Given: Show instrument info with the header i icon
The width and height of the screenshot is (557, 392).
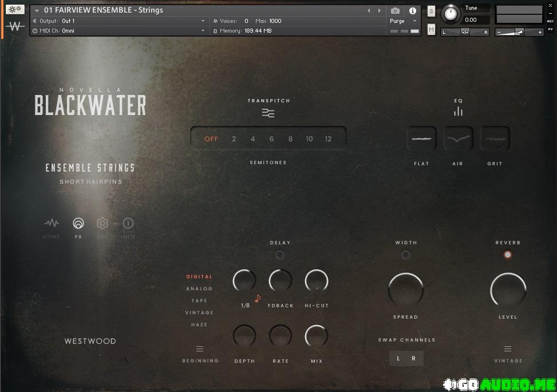Looking at the screenshot, I should click(x=412, y=11).
